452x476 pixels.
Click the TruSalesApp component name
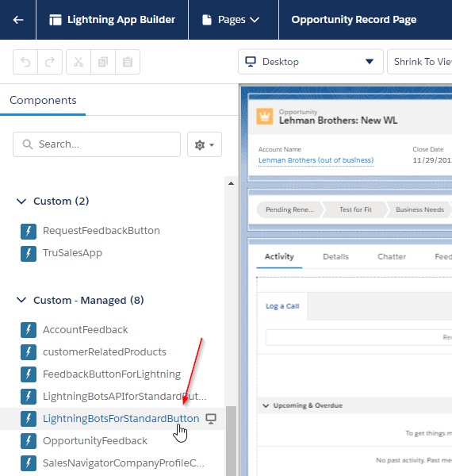coord(72,253)
